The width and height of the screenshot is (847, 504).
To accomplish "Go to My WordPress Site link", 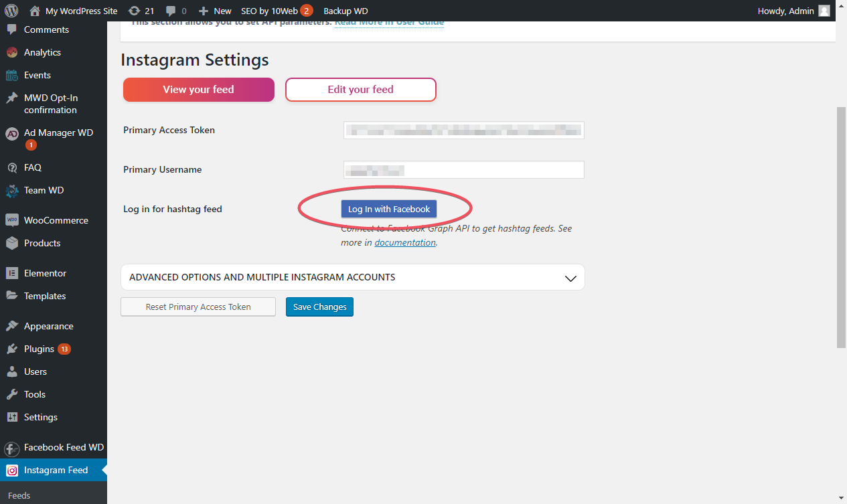I will coord(82,11).
